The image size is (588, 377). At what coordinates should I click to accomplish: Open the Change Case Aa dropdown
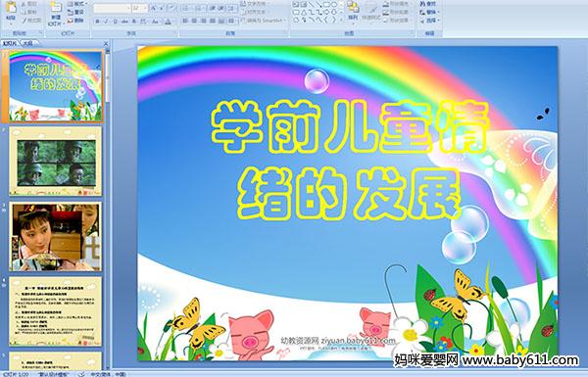(x=155, y=22)
